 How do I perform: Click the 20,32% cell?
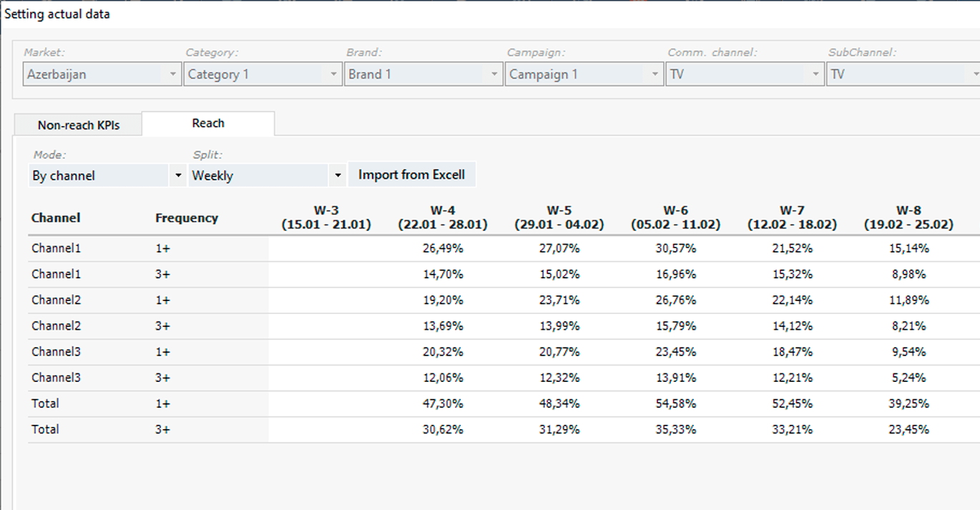(443, 352)
